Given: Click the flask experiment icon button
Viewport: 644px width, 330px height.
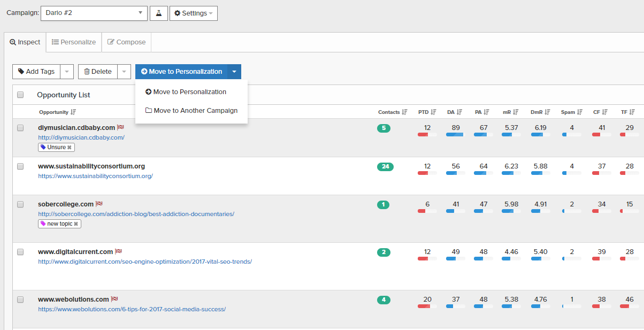Looking at the screenshot, I should (158, 13).
